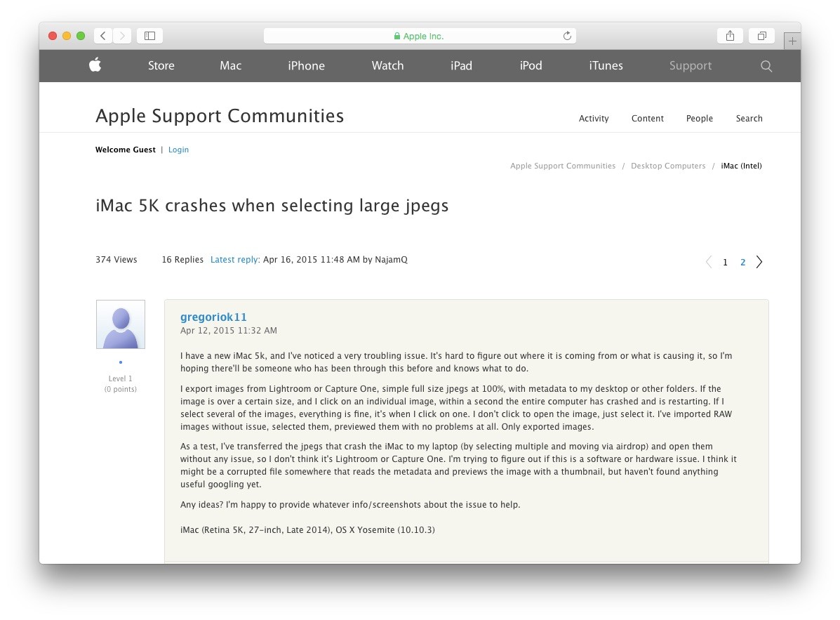Screen dimensions: 840x620
Task: Show all tabs overview icon
Action: coord(762,36)
